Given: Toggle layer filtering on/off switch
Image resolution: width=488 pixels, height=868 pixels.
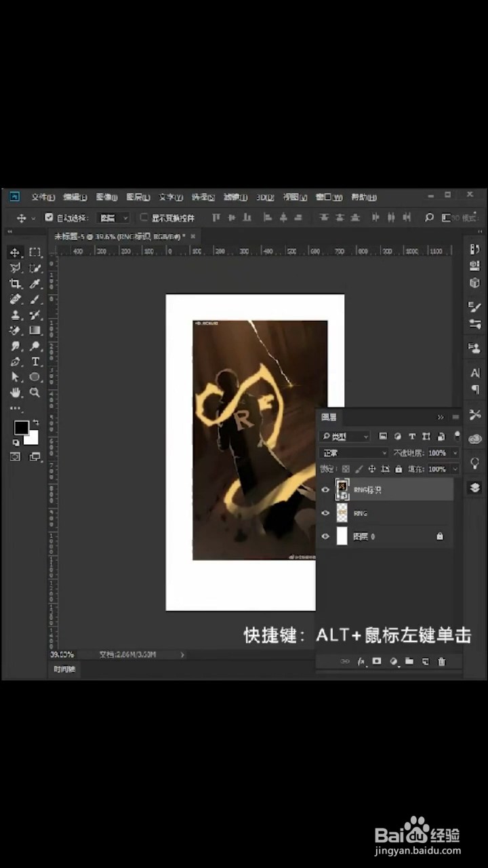Looking at the screenshot, I should [457, 436].
